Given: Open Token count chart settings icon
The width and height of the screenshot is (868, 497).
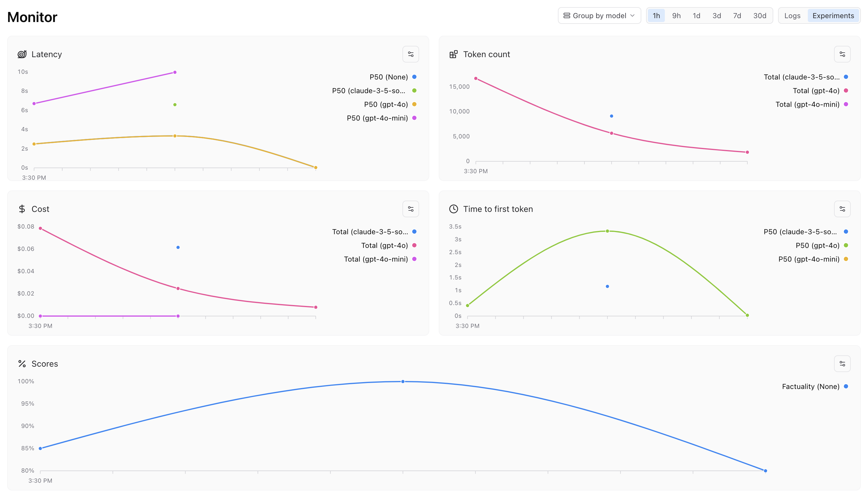Looking at the screenshot, I should point(842,54).
